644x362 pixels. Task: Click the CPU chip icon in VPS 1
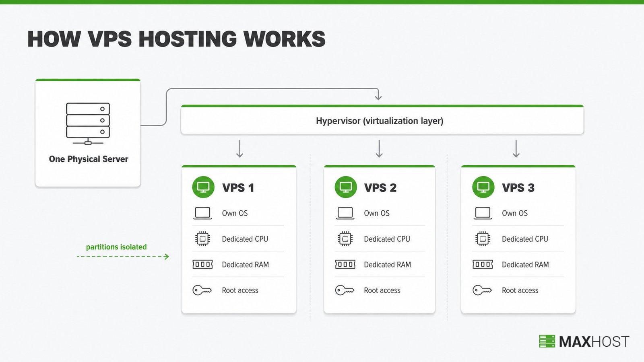click(202, 239)
